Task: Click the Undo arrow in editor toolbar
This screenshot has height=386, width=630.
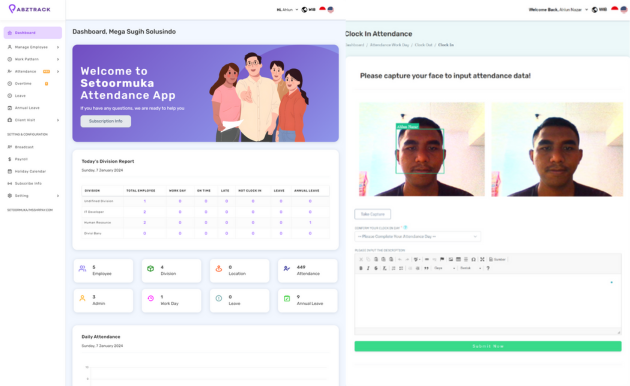Action: (400, 259)
